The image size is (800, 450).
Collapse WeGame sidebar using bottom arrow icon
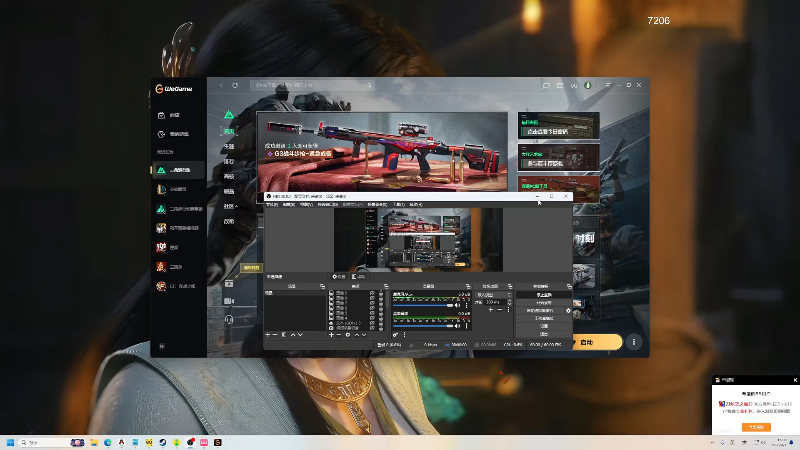point(162,346)
